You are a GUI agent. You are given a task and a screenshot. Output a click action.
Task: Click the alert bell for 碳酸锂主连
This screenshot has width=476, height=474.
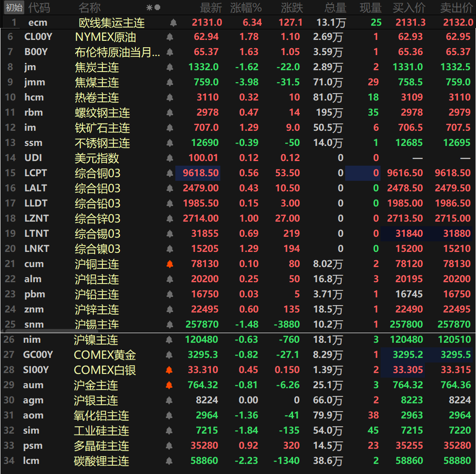pos(169,461)
